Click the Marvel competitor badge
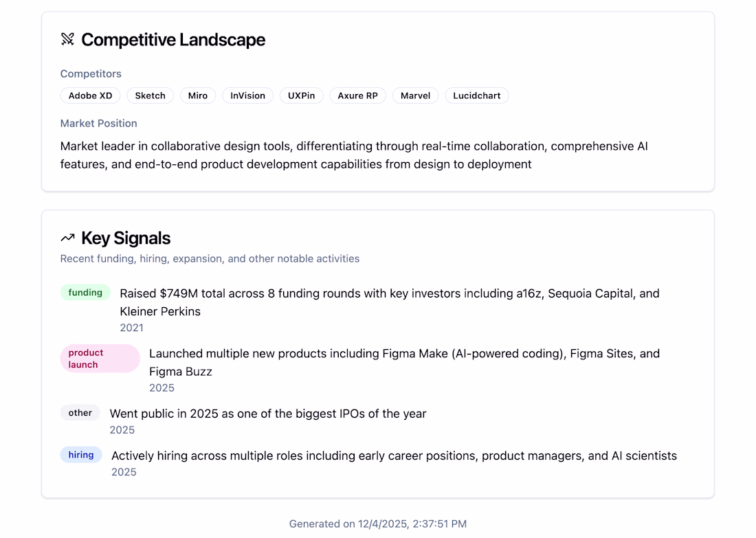This screenshot has height=538, width=756. tap(415, 96)
